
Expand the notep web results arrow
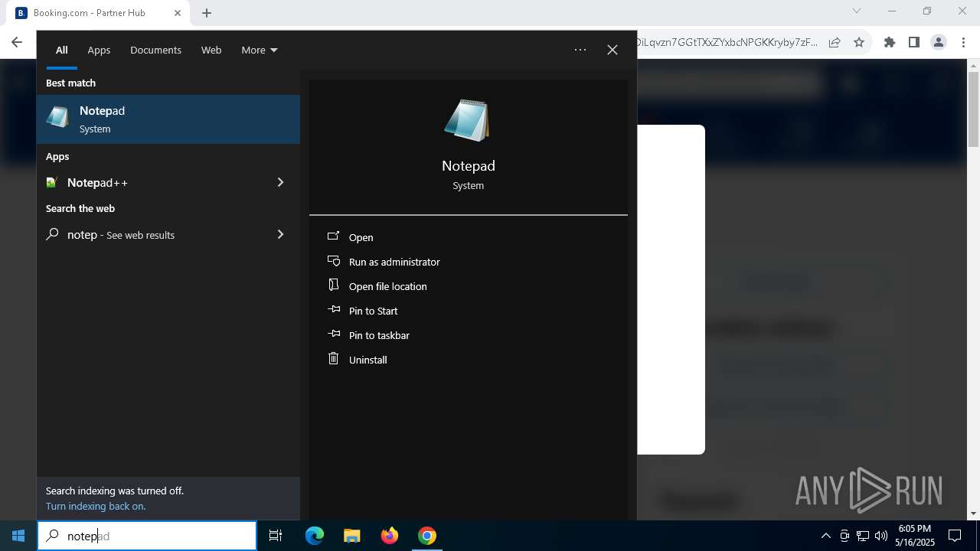tap(280, 234)
